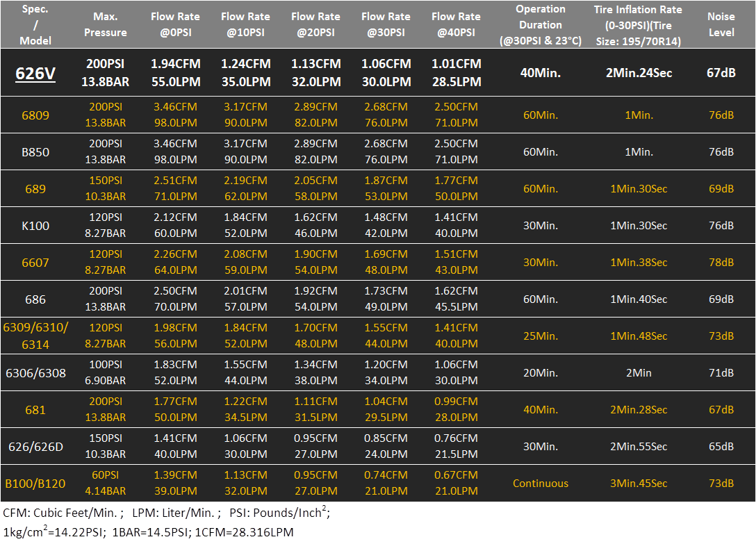Click the Operation Duration column header
The height and width of the screenshot is (544, 756).
(541, 25)
